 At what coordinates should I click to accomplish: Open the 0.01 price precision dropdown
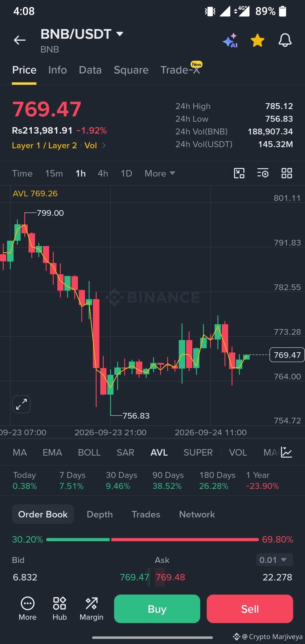[x=274, y=560]
